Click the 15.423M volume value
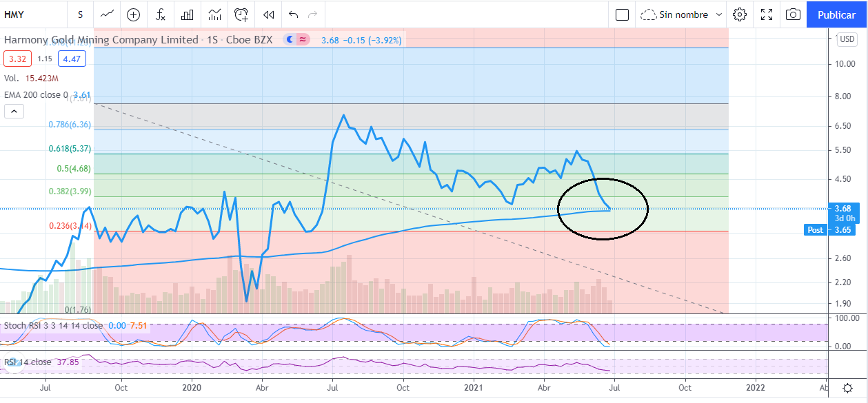The image size is (868, 403). [43, 79]
